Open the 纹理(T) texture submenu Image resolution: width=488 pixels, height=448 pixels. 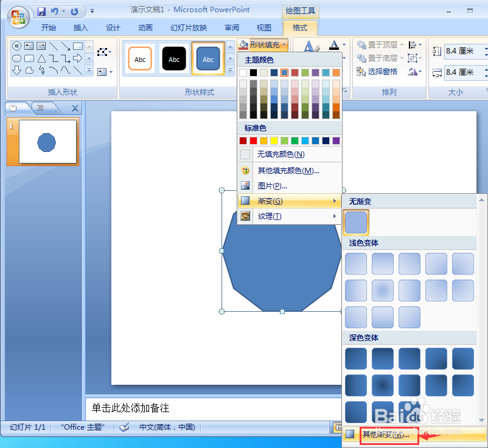290,216
